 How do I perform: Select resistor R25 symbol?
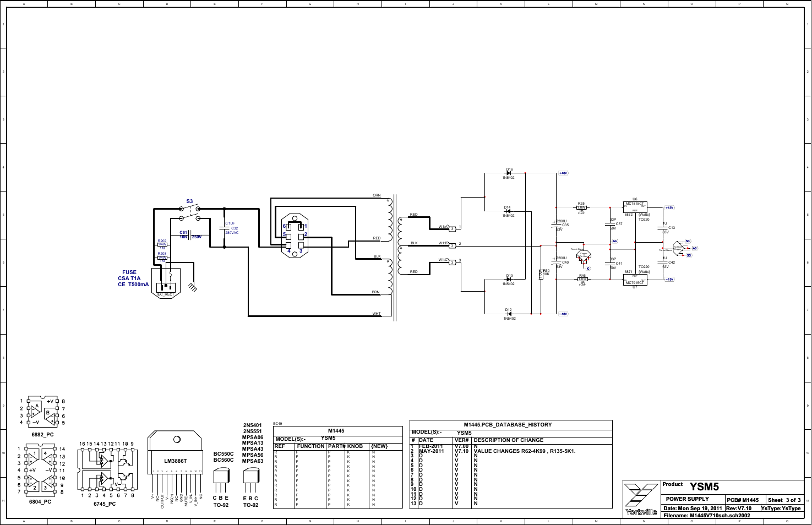(x=582, y=207)
